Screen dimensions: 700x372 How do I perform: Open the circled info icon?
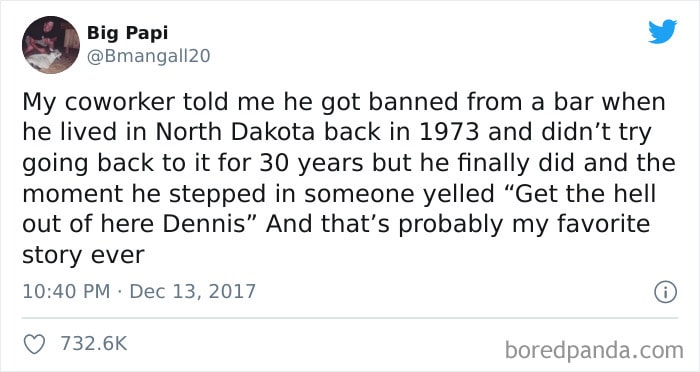coord(665,293)
